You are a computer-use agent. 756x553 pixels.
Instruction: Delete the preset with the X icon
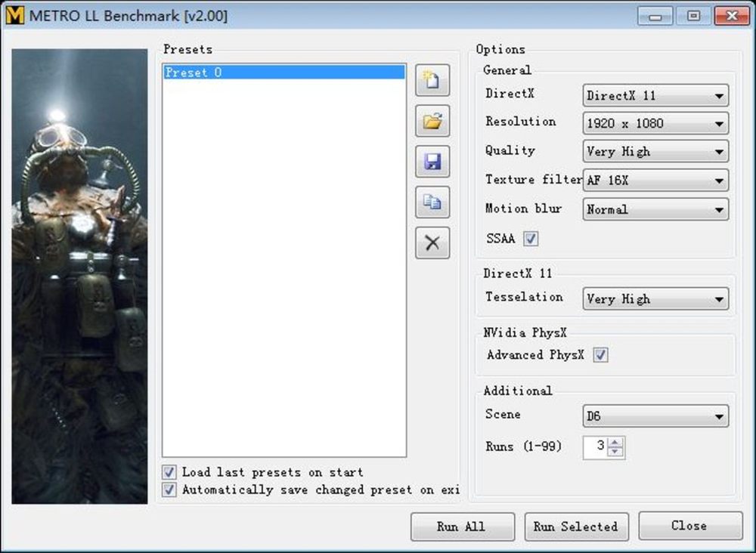(x=432, y=243)
